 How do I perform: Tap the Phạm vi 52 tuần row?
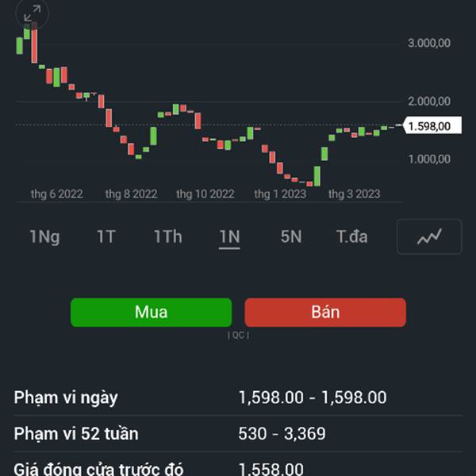coord(238,434)
